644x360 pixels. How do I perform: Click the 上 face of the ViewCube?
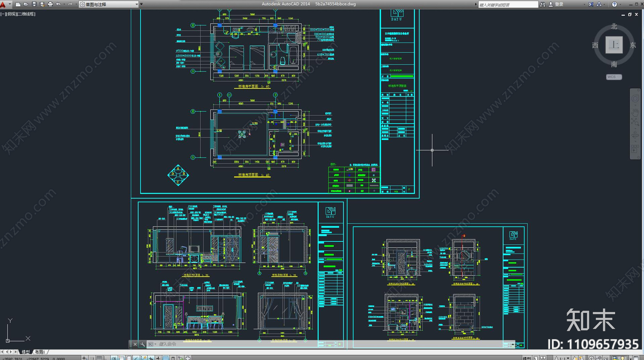[x=614, y=45]
